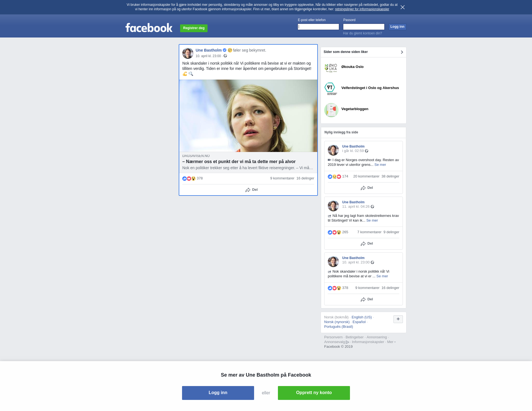This screenshot has height=411, width=532.
Task: Open Une Bastholm profile picture in main post
Action: coord(188,53)
